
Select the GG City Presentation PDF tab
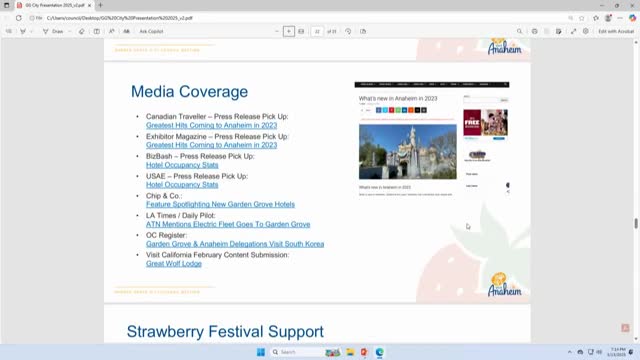pyautogui.click(x=54, y=5)
